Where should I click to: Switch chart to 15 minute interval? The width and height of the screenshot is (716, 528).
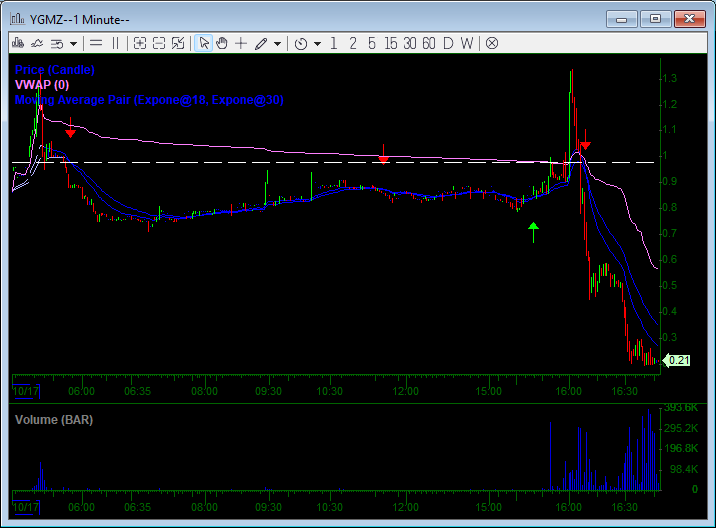pos(390,43)
